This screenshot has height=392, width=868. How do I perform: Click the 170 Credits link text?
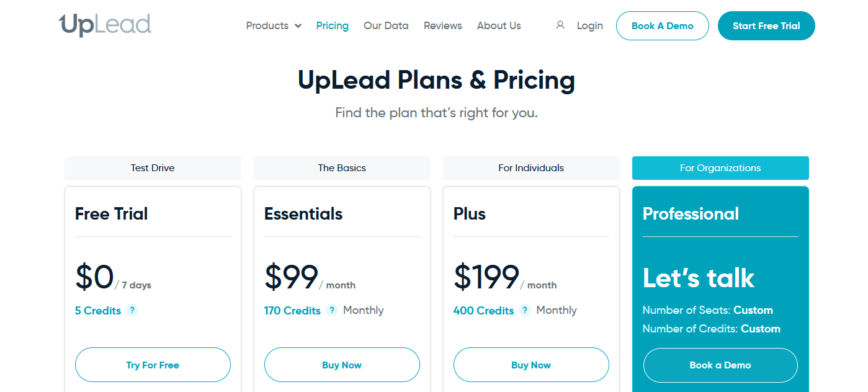pos(292,311)
